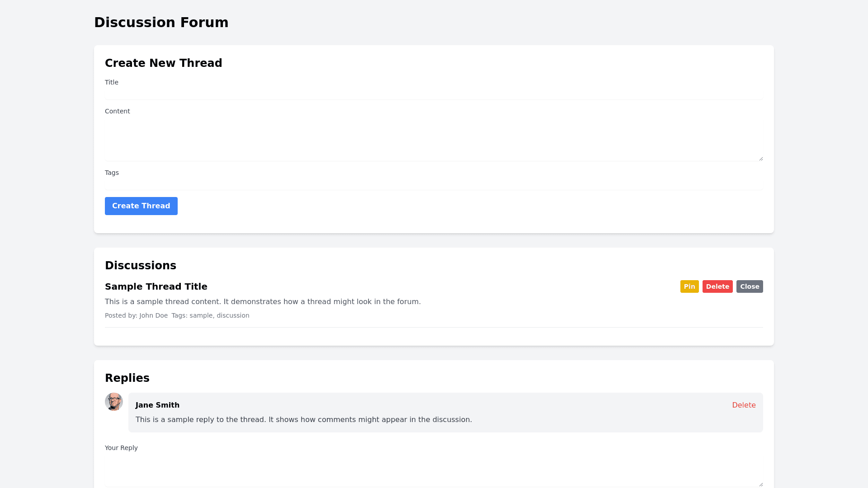This screenshot has width=868, height=488.
Task: Delete Jane Smith's reply
Action: click(x=743, y=405)
